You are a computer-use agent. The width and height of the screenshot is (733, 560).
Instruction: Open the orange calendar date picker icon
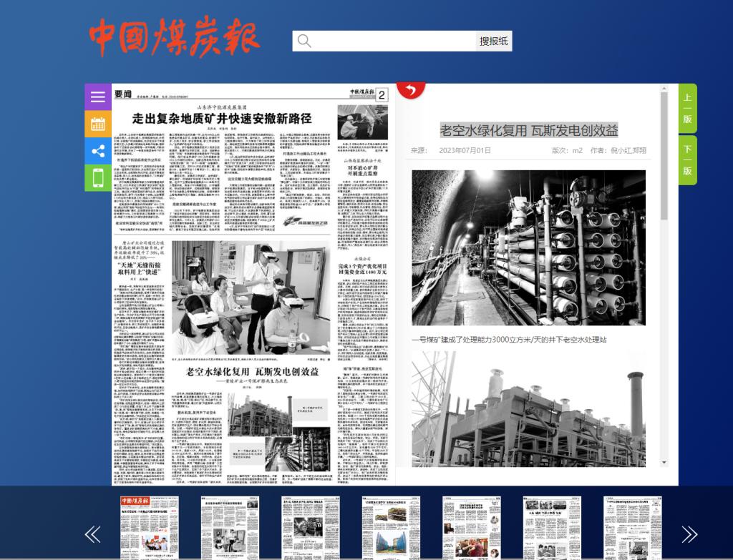tap(98, 124)
